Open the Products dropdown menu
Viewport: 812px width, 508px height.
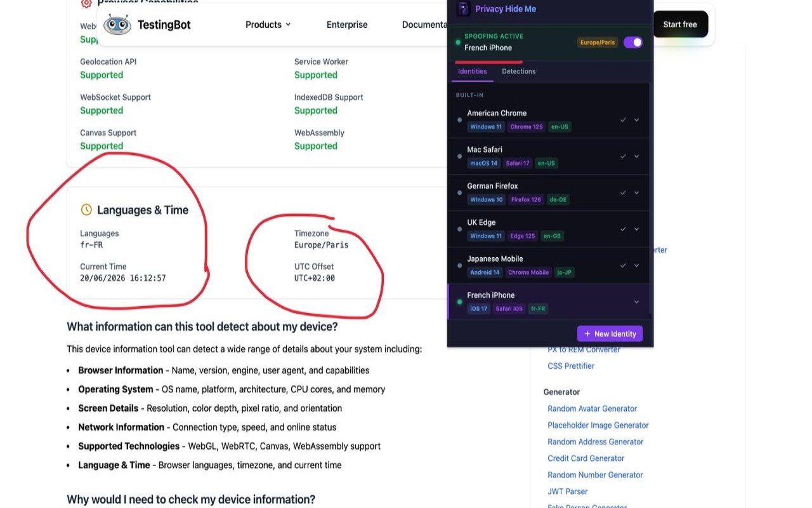click(268, 25)
